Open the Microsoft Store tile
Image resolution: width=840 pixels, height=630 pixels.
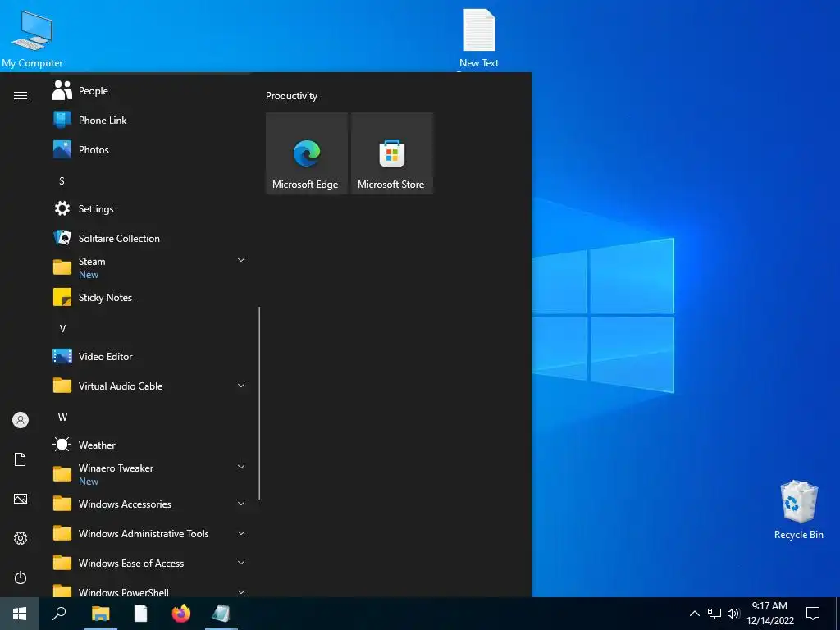[391, 153]
